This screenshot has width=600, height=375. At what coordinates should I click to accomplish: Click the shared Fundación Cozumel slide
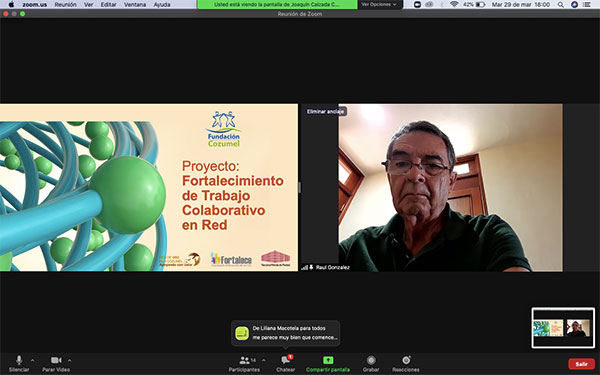coord(149,188)
